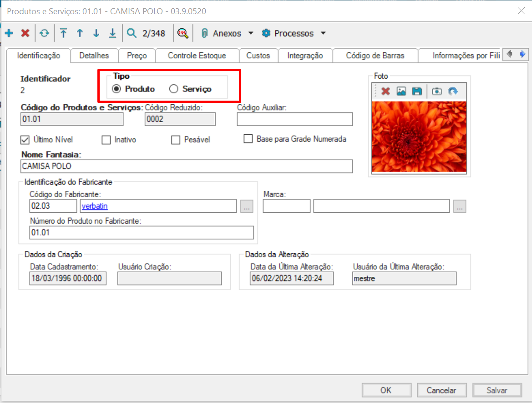Screen dimensions: 532x403
Task: Click Código do Fabricante field 02.03
Action: [x=53, y=206]
